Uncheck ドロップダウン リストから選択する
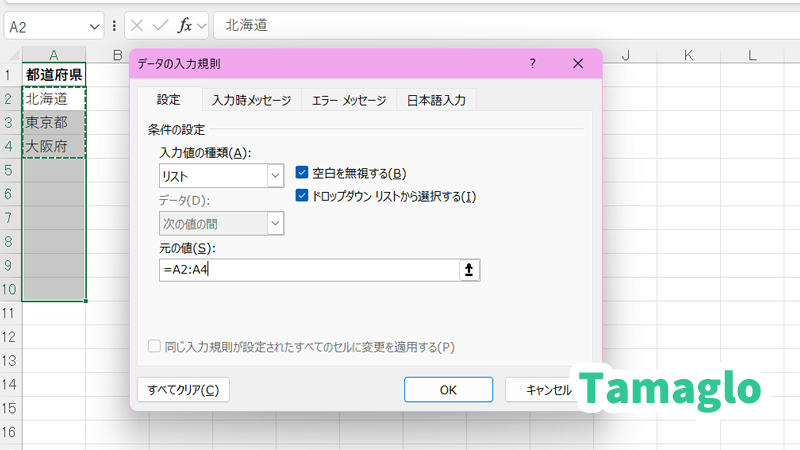The width and height of the screenshot is (800, 450). pyautogui.click(x=303, y=196)
